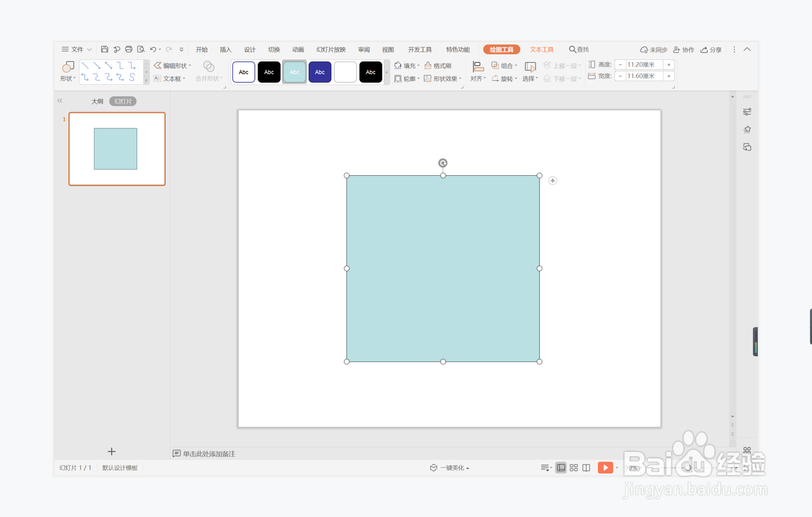812x517 pixels.
Task: Click the rotate handle above the square
Action: tap(443, 163)
